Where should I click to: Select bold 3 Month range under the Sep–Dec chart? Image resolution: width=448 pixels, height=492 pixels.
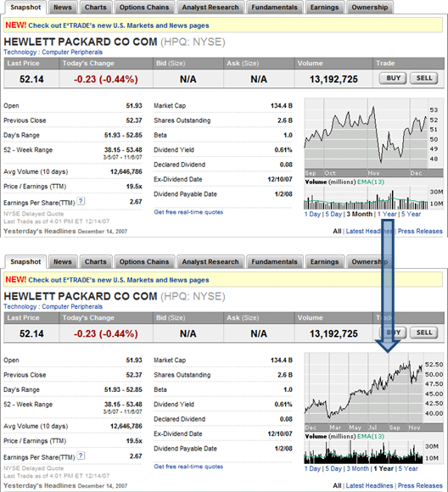click(x=360, y=214)
